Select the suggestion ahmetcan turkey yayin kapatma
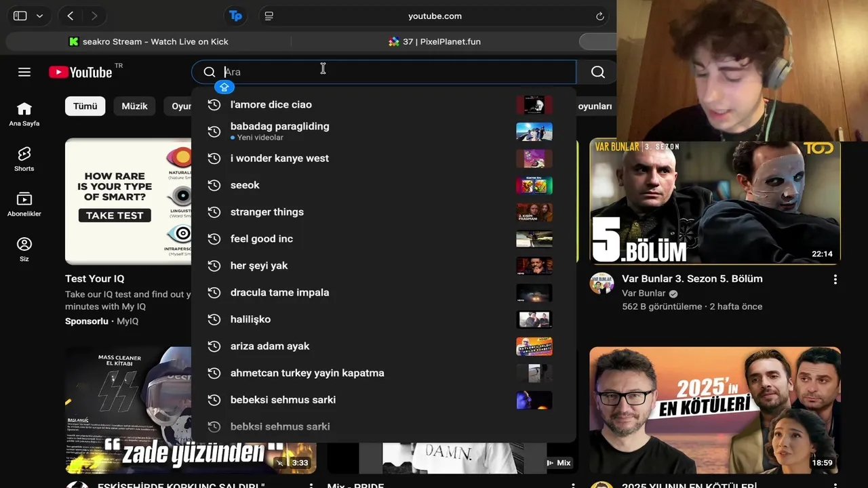The image size is (868, 488). (x=384, y=373)
